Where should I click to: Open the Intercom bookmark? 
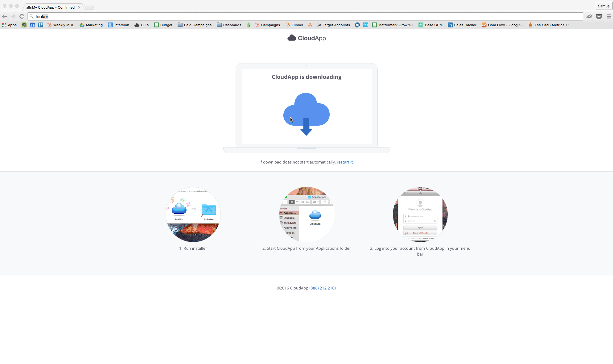pyautogui.click(x=119, y=25)
